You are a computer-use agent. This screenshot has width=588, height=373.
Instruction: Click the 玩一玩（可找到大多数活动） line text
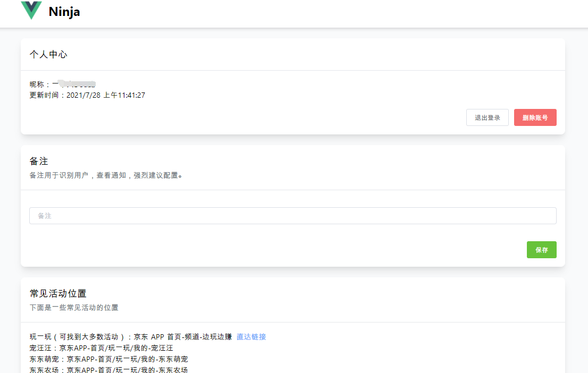coord(131,337)
